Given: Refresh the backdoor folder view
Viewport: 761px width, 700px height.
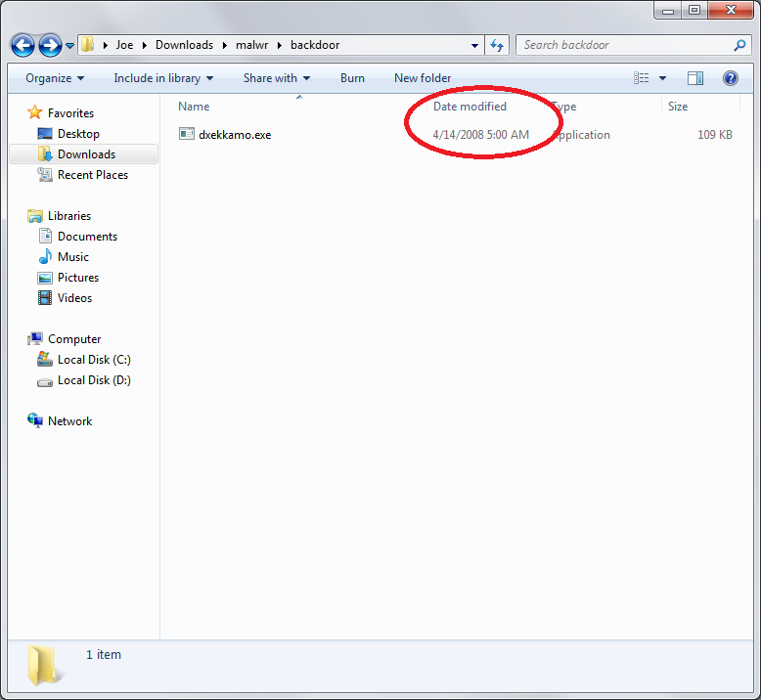Looking at the screenshot, I should [497, 46].
